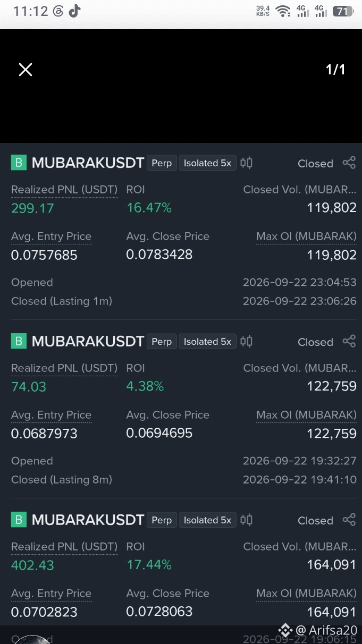Open candlestick chart icon for second MUBARAKUSDT trade

[x=246, y=341]
